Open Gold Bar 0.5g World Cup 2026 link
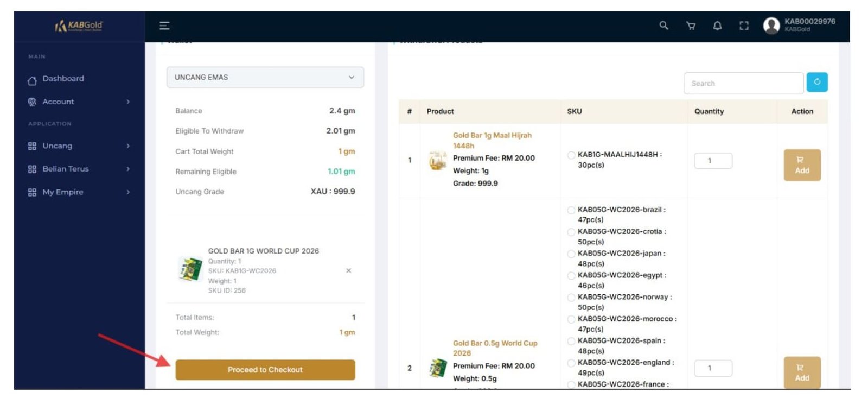This screenshot has height=398, width=868. coord(495,348)
